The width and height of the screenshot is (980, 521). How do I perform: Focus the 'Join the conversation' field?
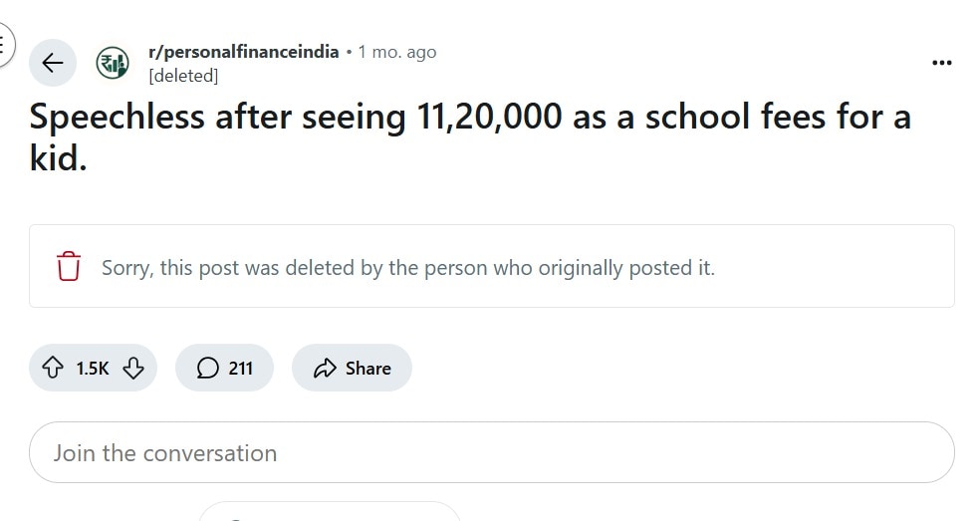[x=492, y=452]
